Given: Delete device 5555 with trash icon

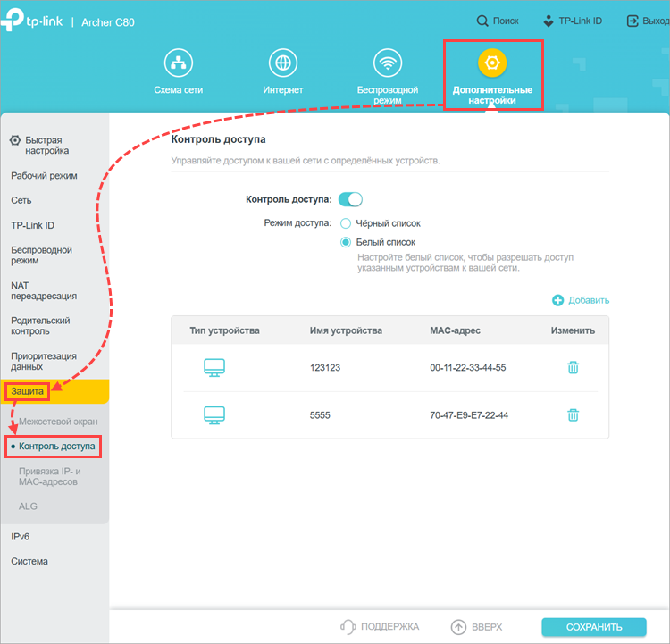Looking at the screenshot, I should 574,414.
